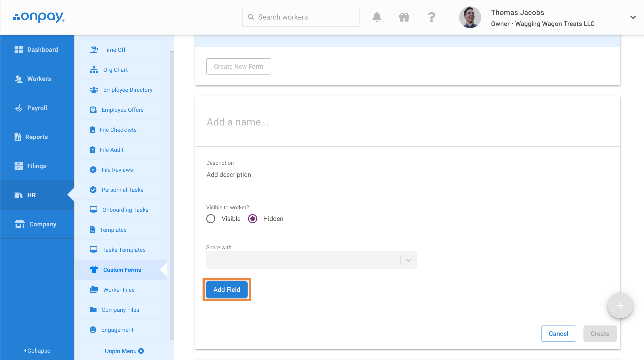The height and width of the screenshot is (360, 644).
Task: Unpin the HR submenu
Action: (124, 351)
